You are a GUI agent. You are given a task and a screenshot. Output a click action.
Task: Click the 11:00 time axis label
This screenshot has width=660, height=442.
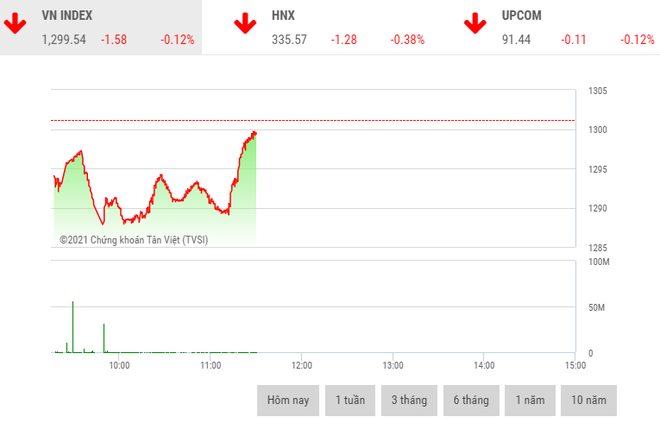click(210, 365)
